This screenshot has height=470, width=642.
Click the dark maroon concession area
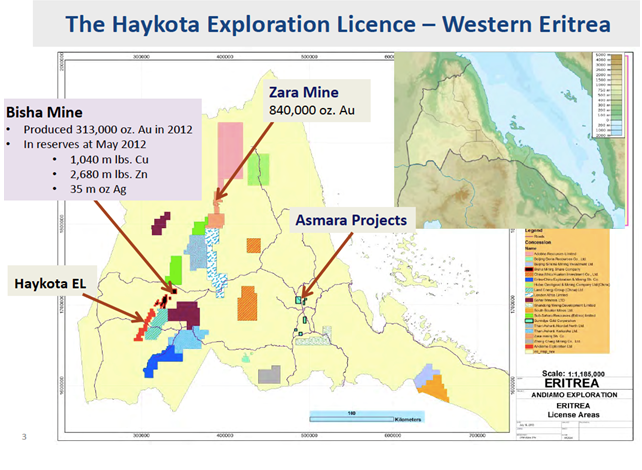coord(183,314)
